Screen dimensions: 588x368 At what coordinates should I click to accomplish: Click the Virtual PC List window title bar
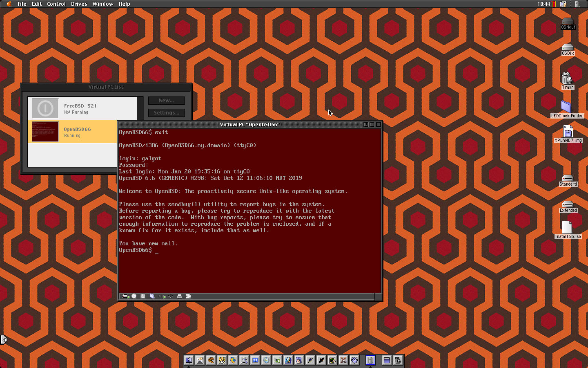[x=106, y=87]
